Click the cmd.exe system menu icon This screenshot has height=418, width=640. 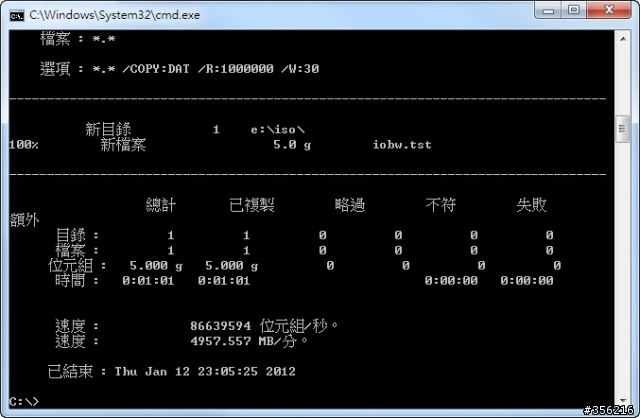[16, 16]
